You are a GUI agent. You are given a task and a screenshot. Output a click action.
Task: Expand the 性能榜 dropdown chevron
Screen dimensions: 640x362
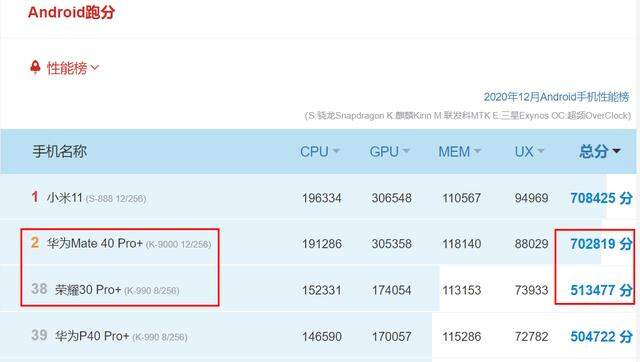tap(95, 67)
